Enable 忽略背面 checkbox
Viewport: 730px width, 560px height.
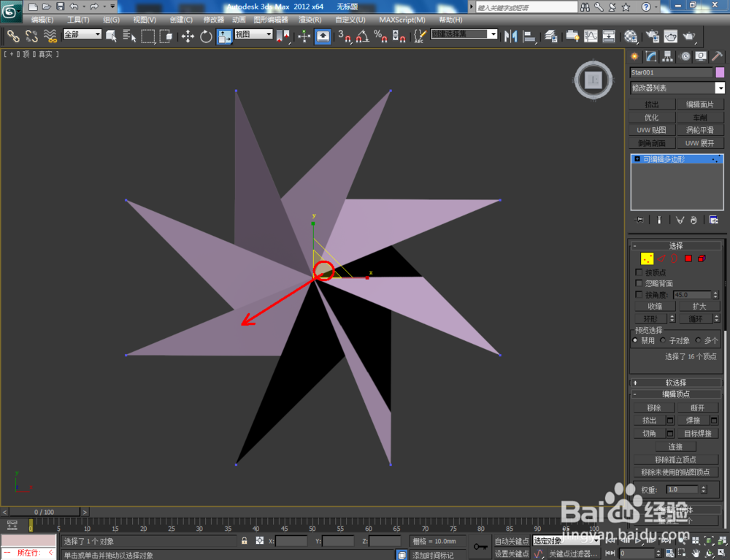tap(639, 283)
